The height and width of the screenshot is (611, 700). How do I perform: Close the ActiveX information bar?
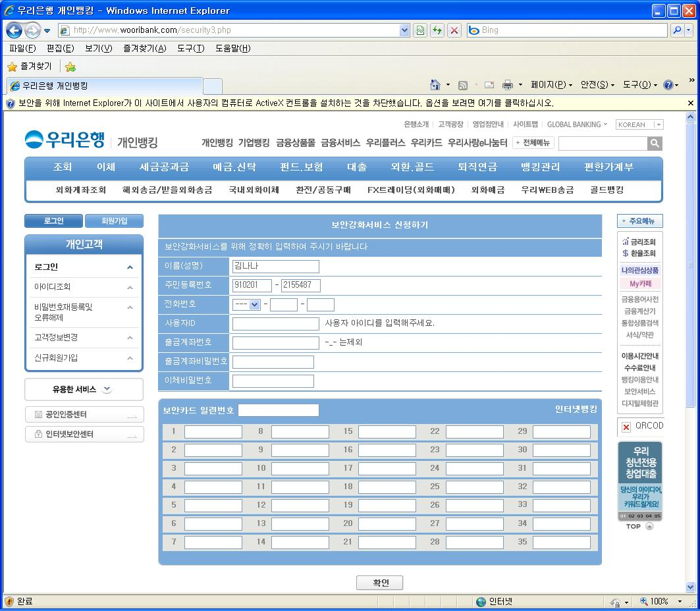690,103
